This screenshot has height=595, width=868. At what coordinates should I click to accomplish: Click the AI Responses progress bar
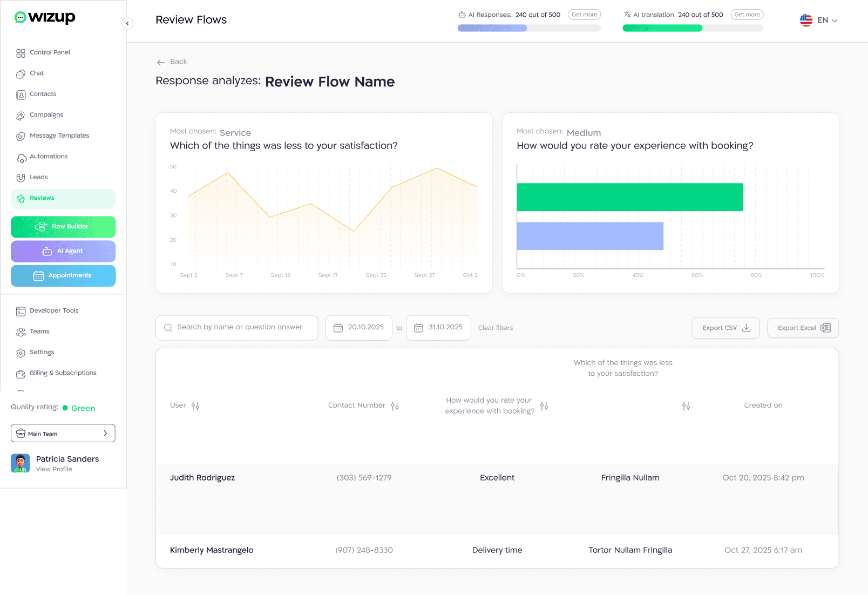click(x=529, y=28)
